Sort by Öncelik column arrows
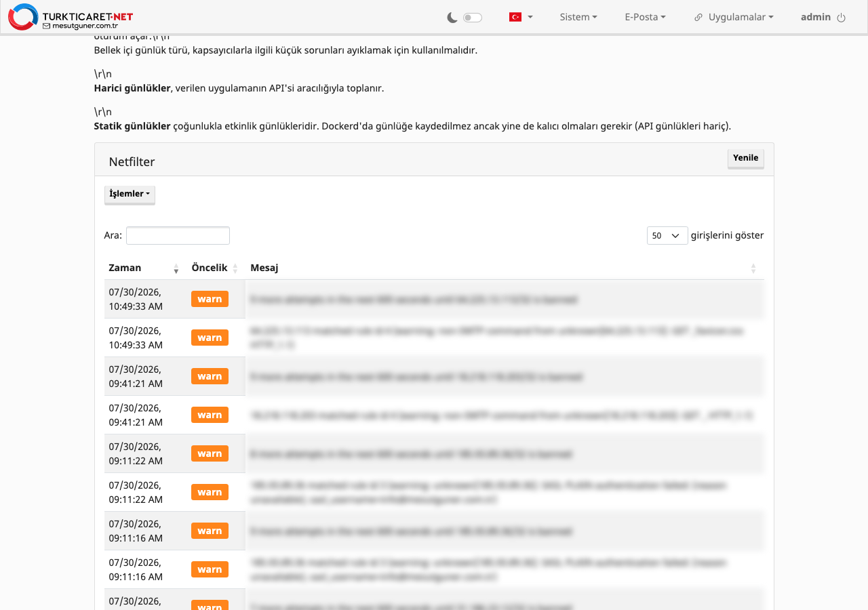The height and width of the screenshot is (610, 868). [235, 268]
